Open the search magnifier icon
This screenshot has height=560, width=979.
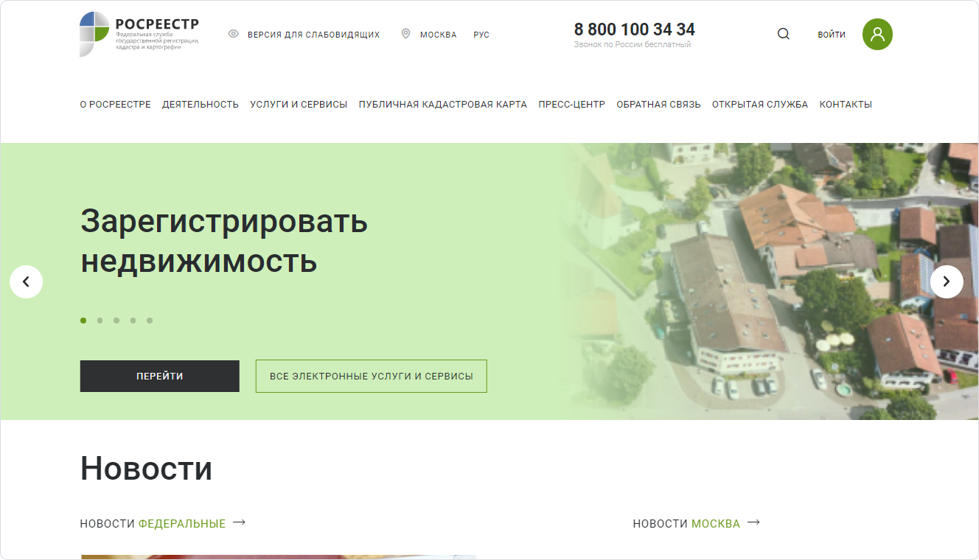(x=784, y=34)
